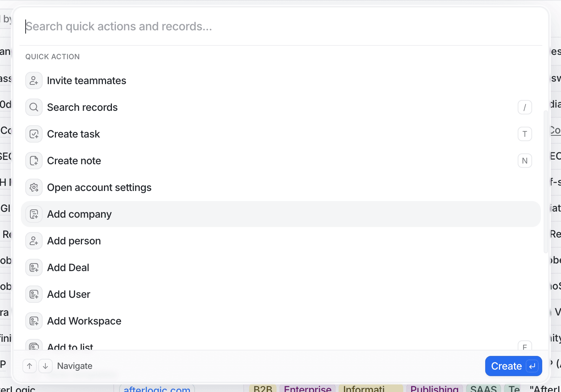Choose the Add to list quick action
561x392 pixels.
[x=70, y=346]
